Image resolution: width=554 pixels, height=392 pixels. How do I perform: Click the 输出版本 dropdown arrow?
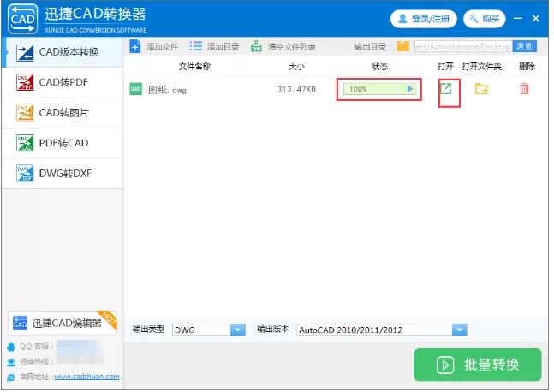(460, 330)
